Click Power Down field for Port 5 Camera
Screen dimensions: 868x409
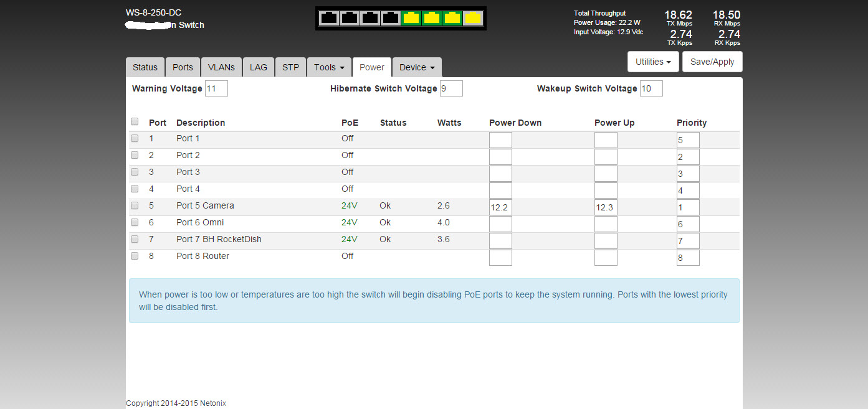click(x=500, y=207)
